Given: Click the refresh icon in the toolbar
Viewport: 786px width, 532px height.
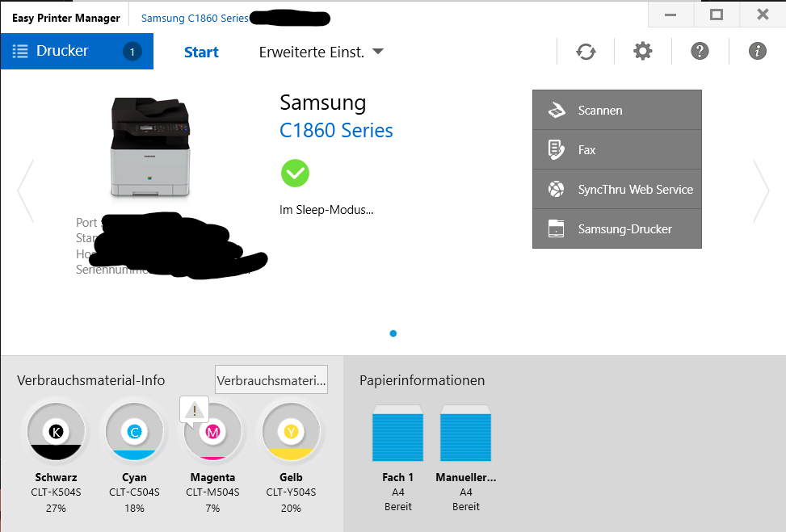Looking at the screenshot, I should pos(586,51).
